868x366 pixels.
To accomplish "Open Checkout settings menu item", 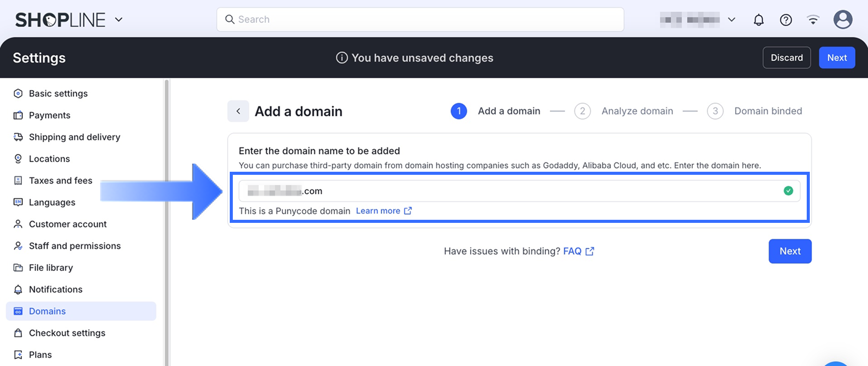I will point(67,333).
